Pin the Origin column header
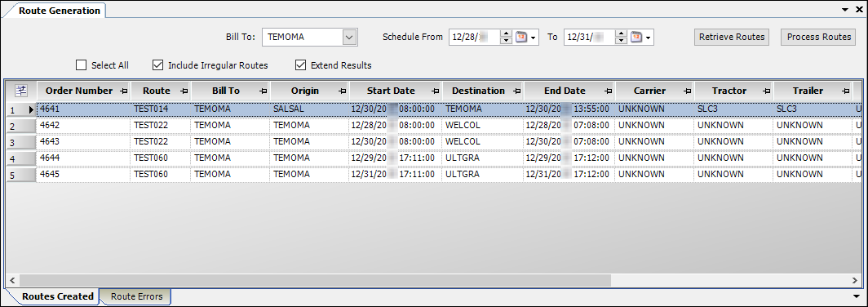868x307 pixels. (x=342, y=91)
